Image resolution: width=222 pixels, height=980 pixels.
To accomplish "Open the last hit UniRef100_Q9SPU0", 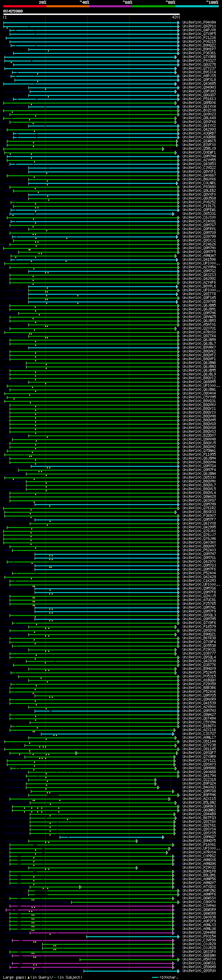I will click(x=199, y=971).
